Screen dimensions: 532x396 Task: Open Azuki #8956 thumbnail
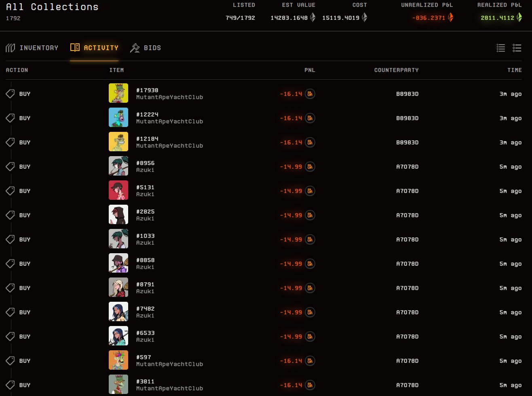[118, 166]
